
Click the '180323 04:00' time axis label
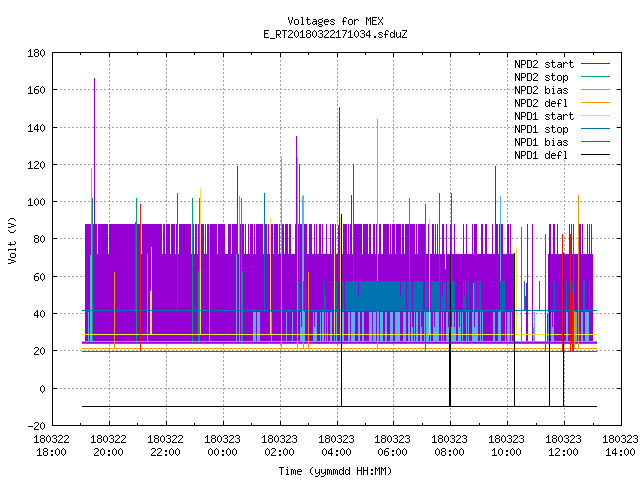(x=336, y=446)
